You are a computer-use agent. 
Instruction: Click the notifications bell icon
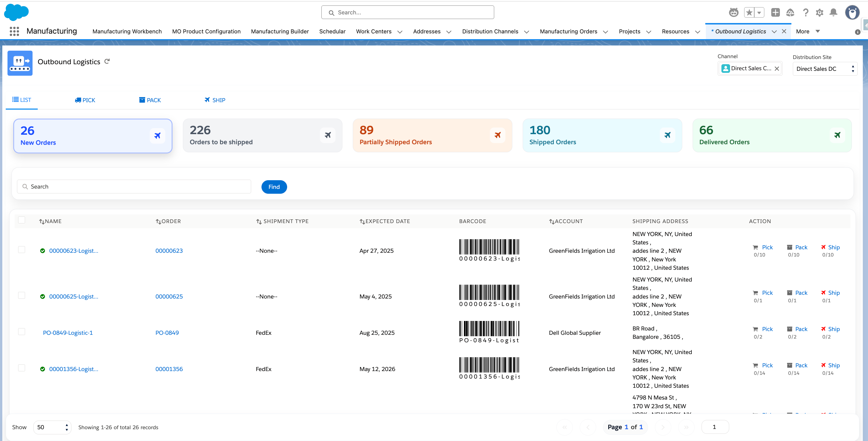coord(833,12)
